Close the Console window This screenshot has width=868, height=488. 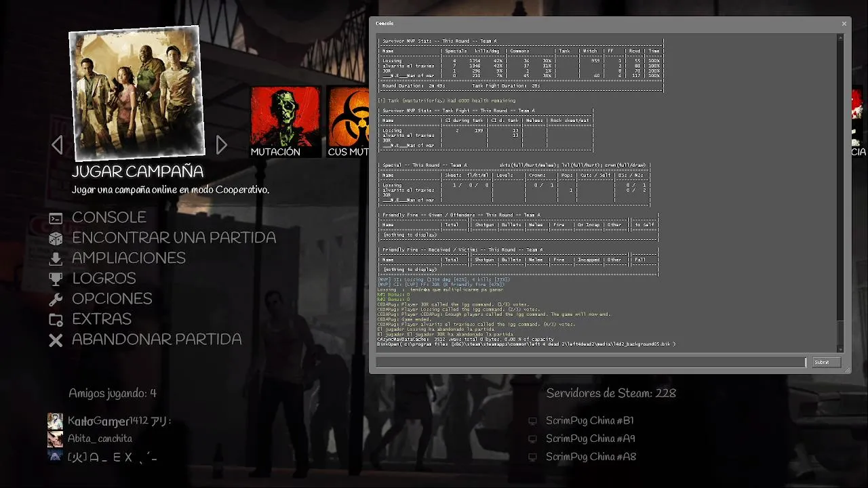tap(844, 24)
